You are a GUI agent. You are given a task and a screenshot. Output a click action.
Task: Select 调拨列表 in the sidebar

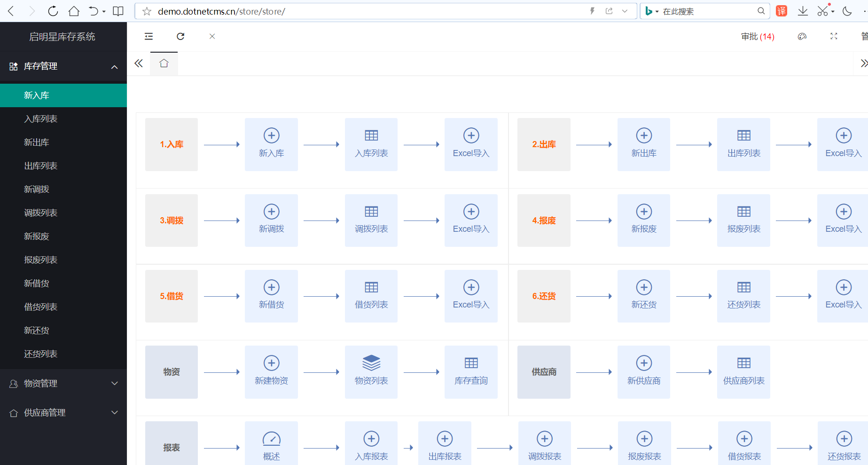pyautogui.click(x=63, y=213)
